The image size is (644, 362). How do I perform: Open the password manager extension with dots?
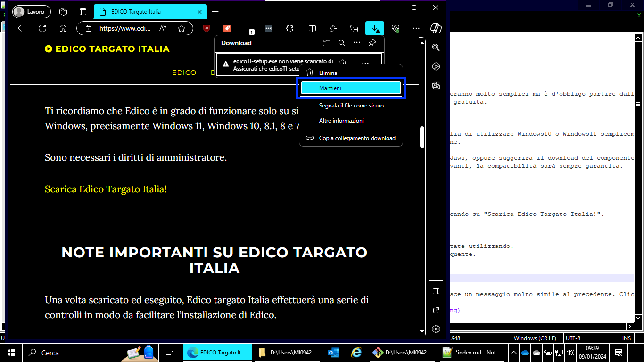[x=269, y=28]
